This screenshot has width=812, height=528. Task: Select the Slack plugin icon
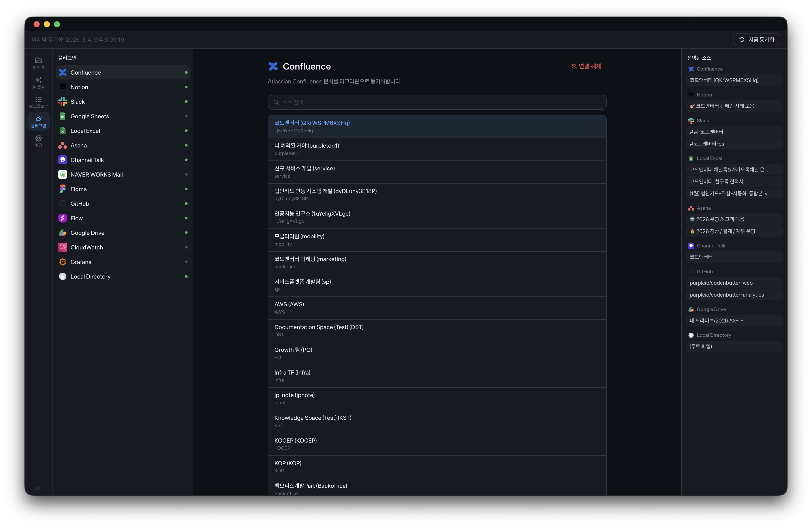click(63, 102)
